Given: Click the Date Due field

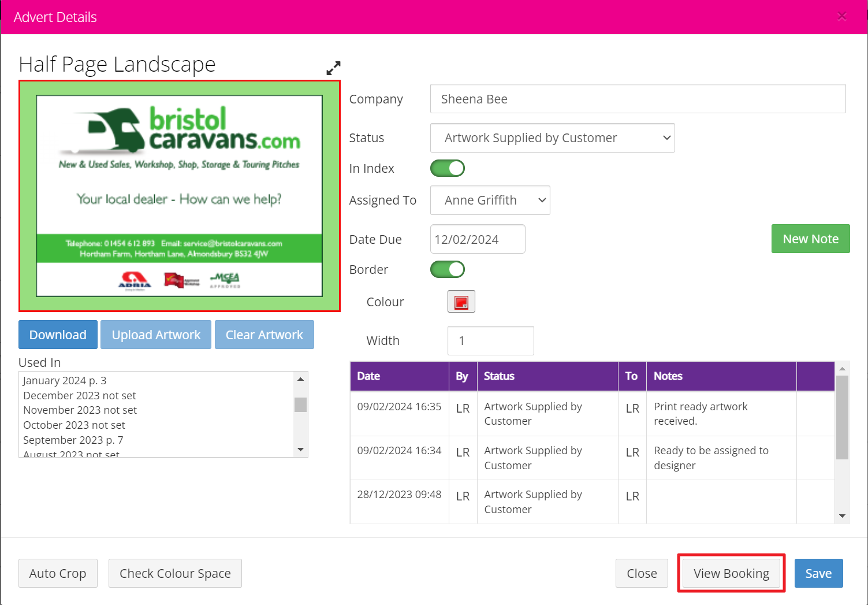Looking at the screenshot, I should pos(477,239).
